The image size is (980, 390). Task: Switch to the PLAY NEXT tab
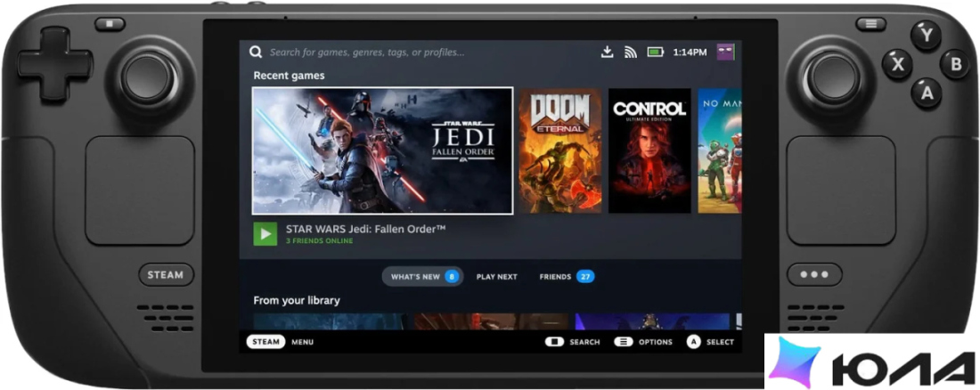497,276
